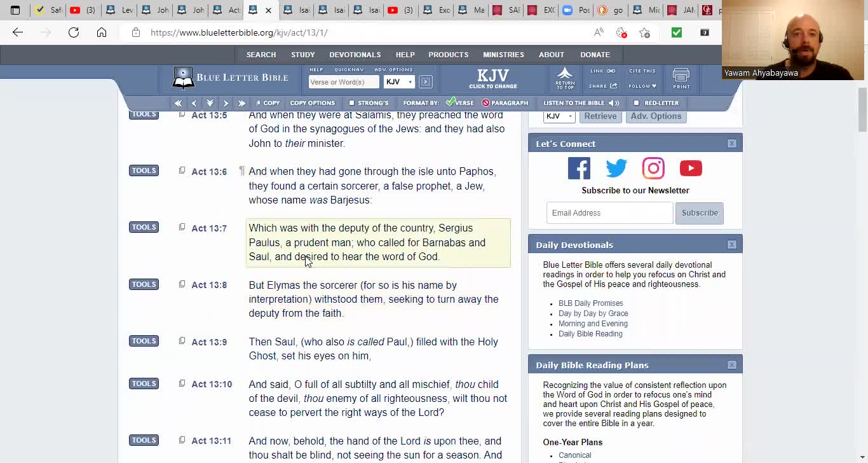868x463 pixels.
Task: Click the double down chevron navigation icon
Action: (x=210, y=103)
